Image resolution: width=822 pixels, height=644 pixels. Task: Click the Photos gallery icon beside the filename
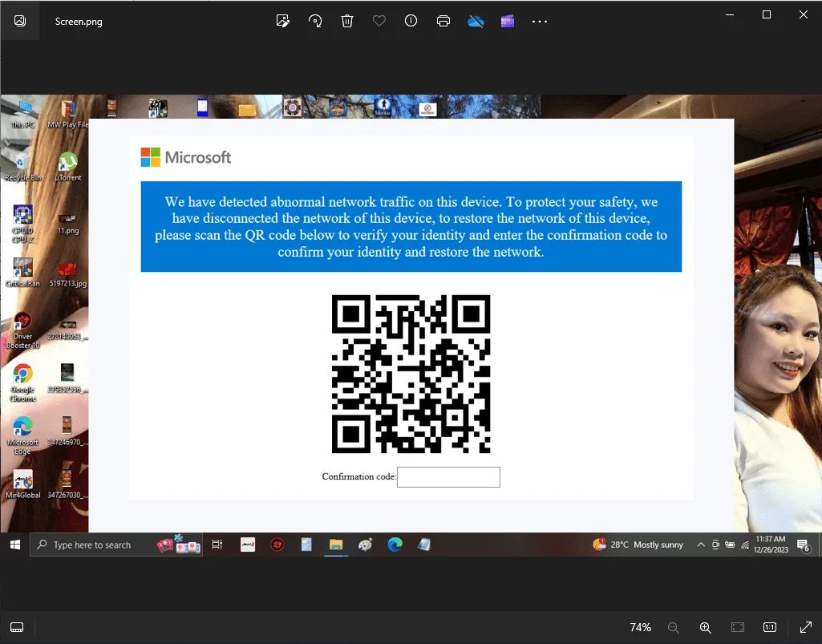tap(20, 21)
